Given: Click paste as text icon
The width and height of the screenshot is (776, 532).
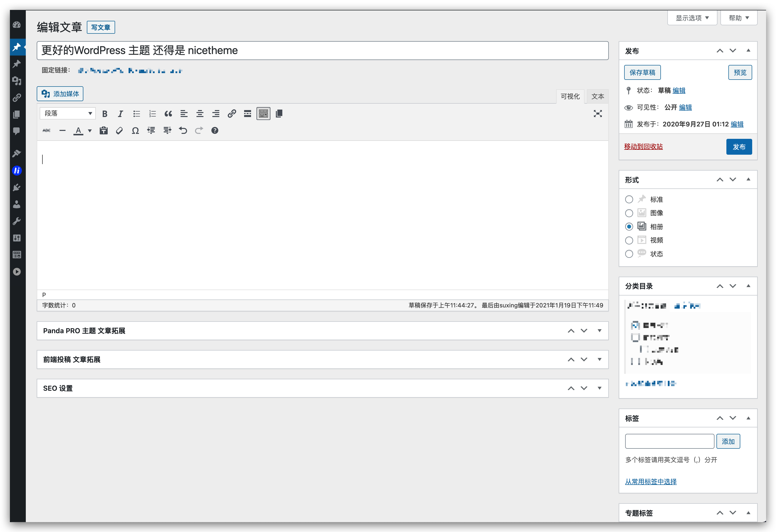Looking at the screenshot, I should (x=103, y=130).
